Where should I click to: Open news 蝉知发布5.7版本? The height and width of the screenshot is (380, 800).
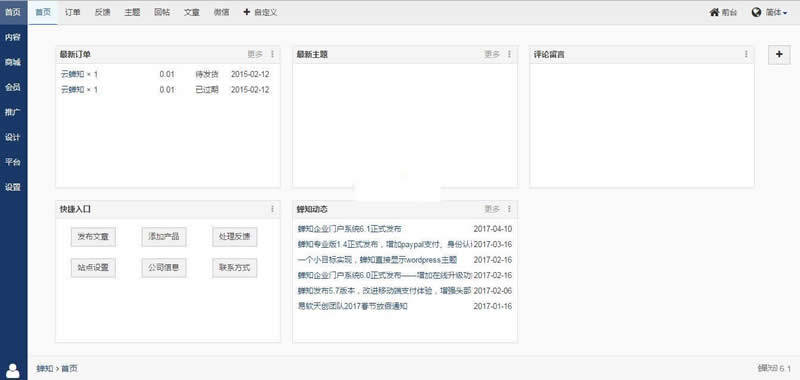point(385,291)
